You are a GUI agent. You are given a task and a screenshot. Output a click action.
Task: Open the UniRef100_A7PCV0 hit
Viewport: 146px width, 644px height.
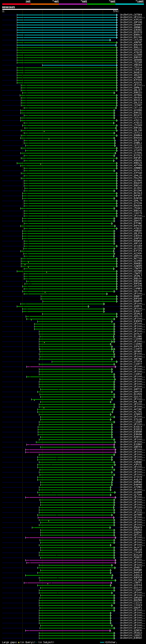pyautogui.click(x=131, y=20)
